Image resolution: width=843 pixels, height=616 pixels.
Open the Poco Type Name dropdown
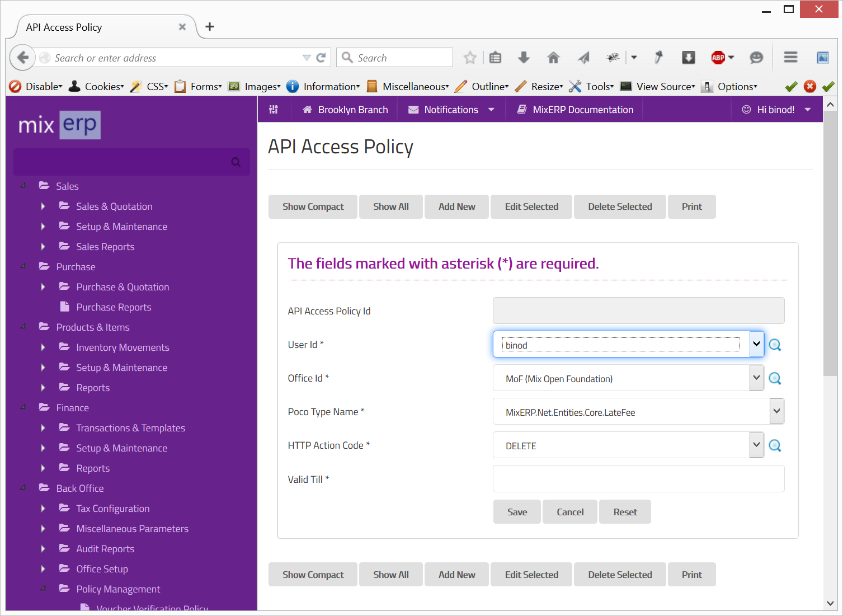(x=776, y=411)
